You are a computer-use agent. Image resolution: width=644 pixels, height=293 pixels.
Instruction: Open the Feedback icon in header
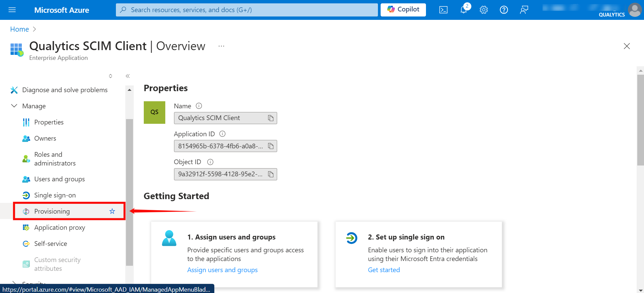[524, 10]
